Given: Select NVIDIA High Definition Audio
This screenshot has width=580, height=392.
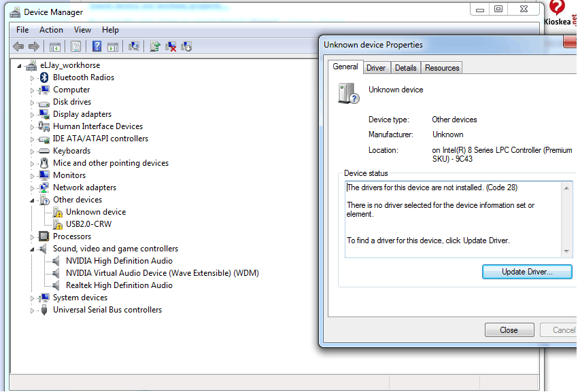Looking at the screenshot, I should (x=119, y=261).
